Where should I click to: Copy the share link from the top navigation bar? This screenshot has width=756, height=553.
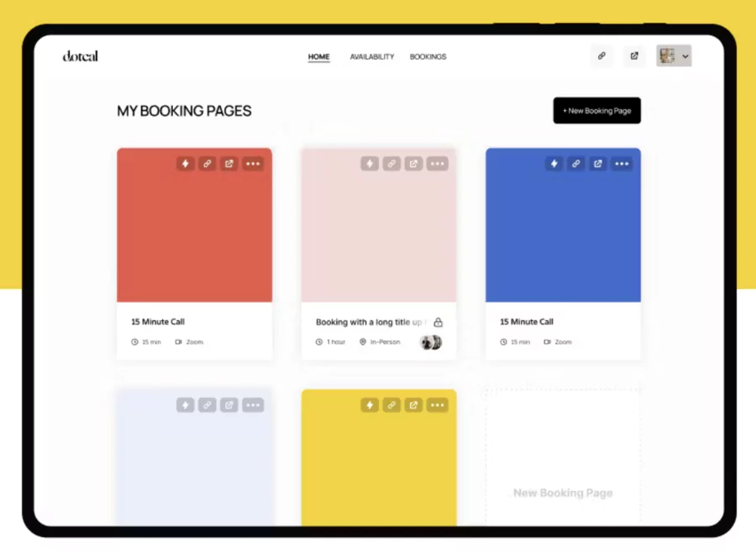click(601, 55)
